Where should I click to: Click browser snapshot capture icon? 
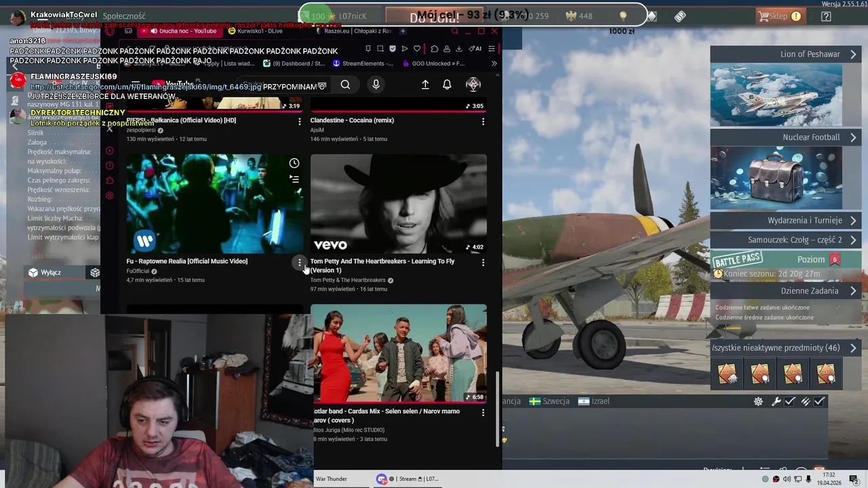(380, 49)
